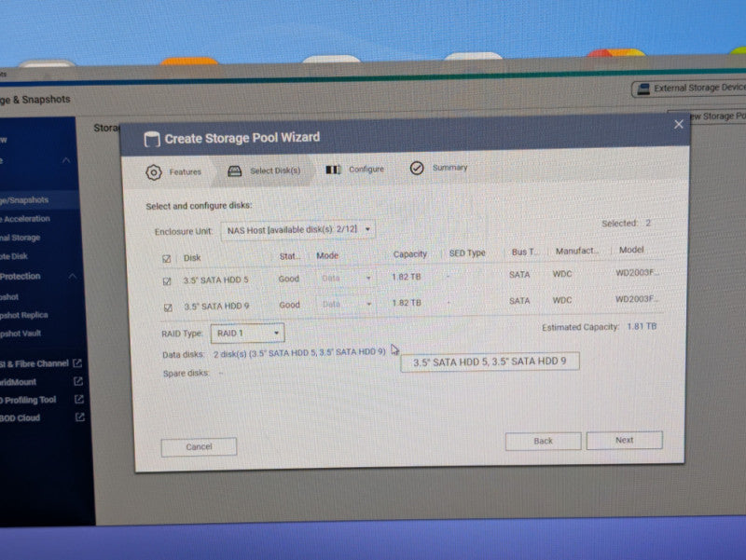Click the Mode column header
This screenshot has height=560, width=746.
pos(327,255)
